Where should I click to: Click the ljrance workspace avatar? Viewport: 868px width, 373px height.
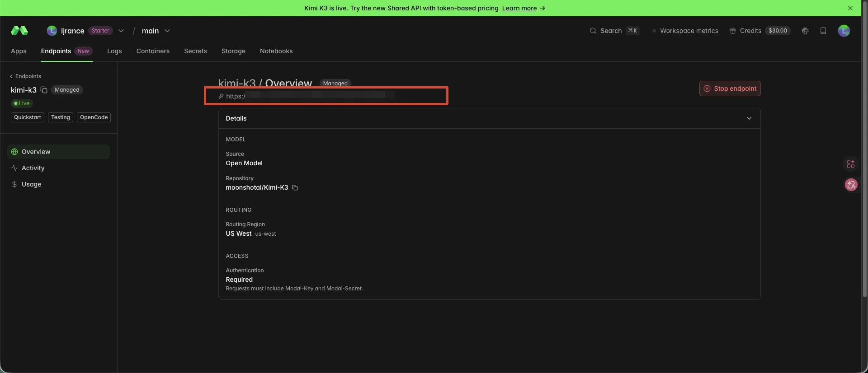[52, 31]
